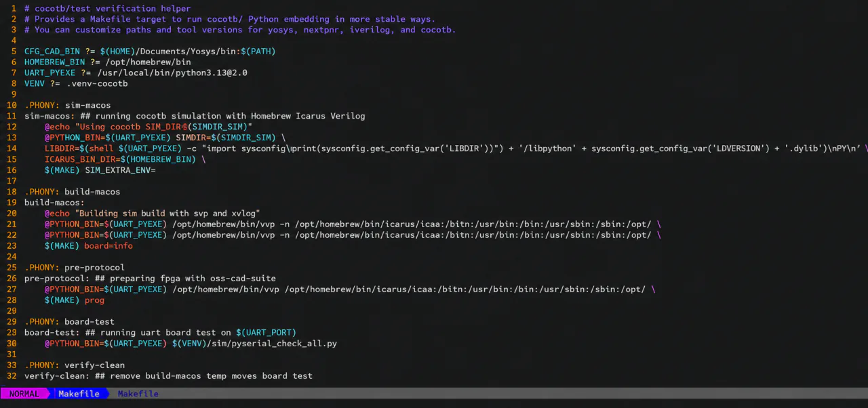Click the '.PHONY: board-test' line
This screenshot has height=408, width=868.
[70, 323]
